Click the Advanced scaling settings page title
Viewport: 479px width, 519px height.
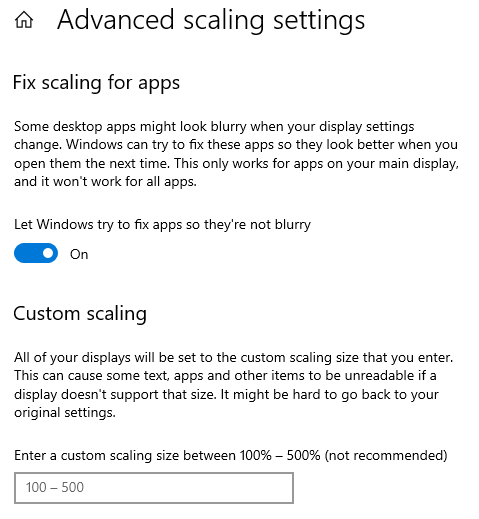pyautogui.click(x=211, y=21)
